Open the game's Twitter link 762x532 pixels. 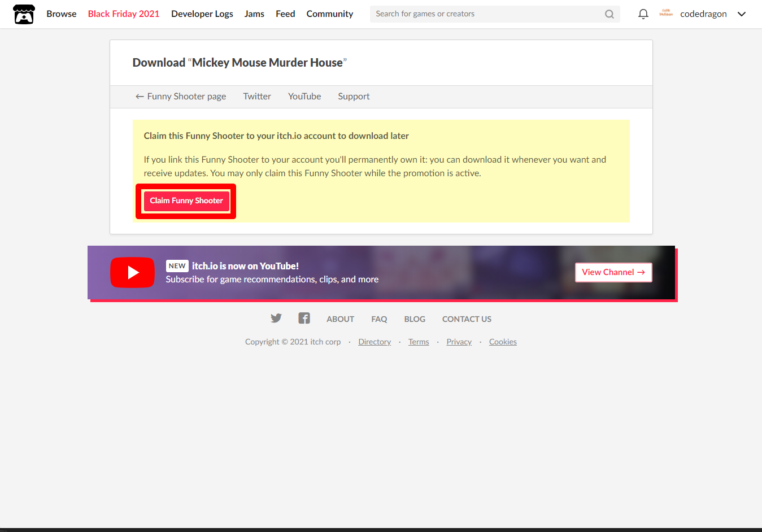(x=257, y=97)
